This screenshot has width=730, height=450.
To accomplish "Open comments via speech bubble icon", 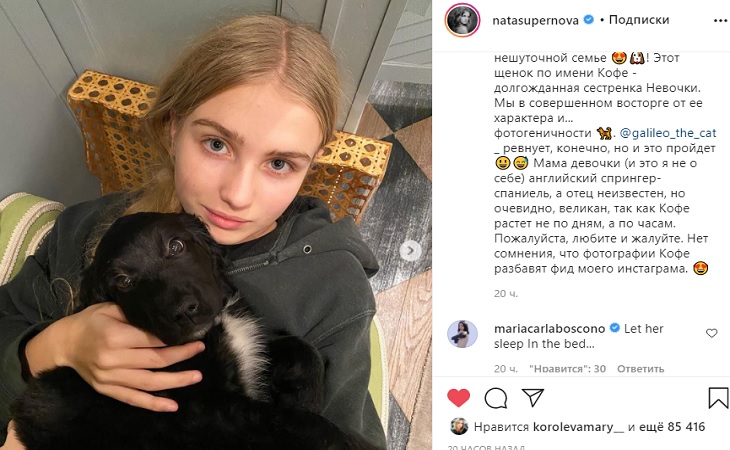I will 496,398.
